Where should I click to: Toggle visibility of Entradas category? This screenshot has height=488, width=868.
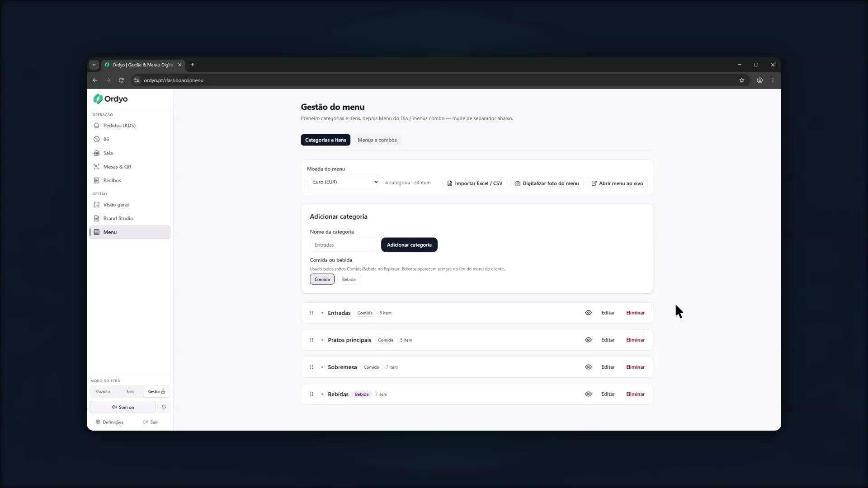click(588, 313)
